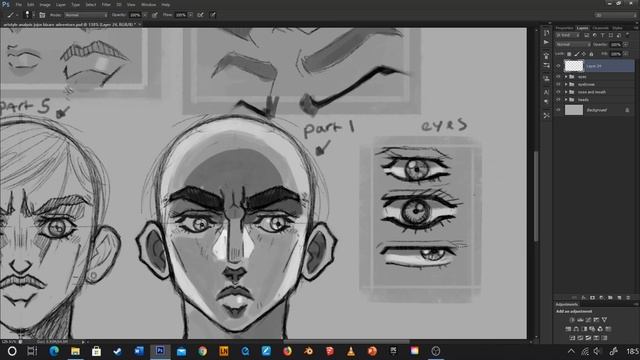Add a Levels adjustment
The width and height of the screenshot is (640, 360).
(580, 320)
